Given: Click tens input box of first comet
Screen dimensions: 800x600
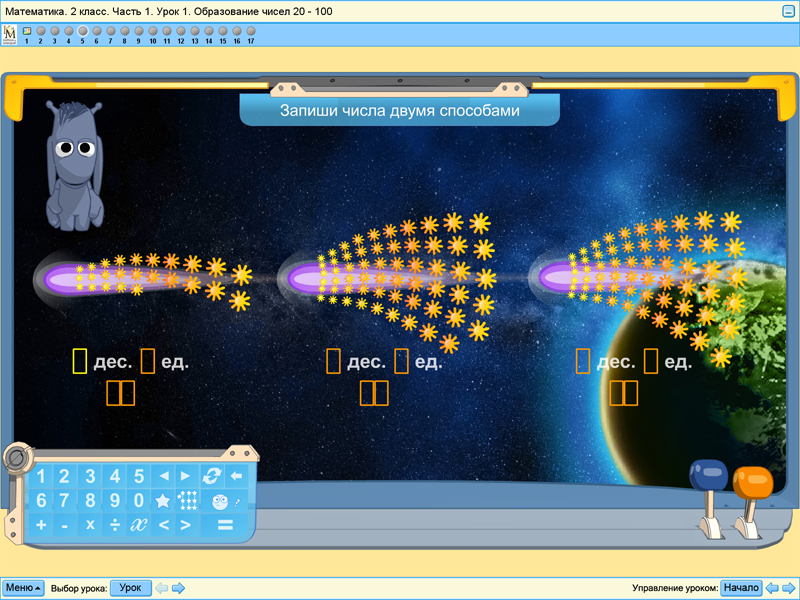Looking at the screenshot, I should [80, 361].
